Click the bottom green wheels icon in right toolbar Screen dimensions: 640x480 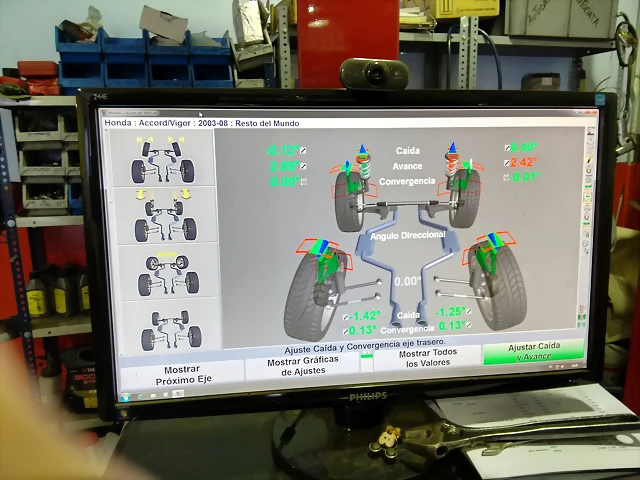pos(582,324)
